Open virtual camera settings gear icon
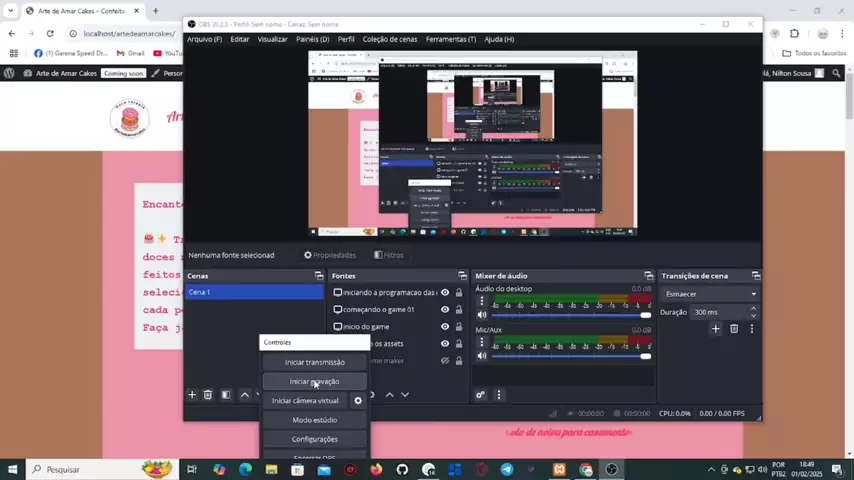Image resolution: width=854 pixels, height=480 pixels. [x=358, y=400]
